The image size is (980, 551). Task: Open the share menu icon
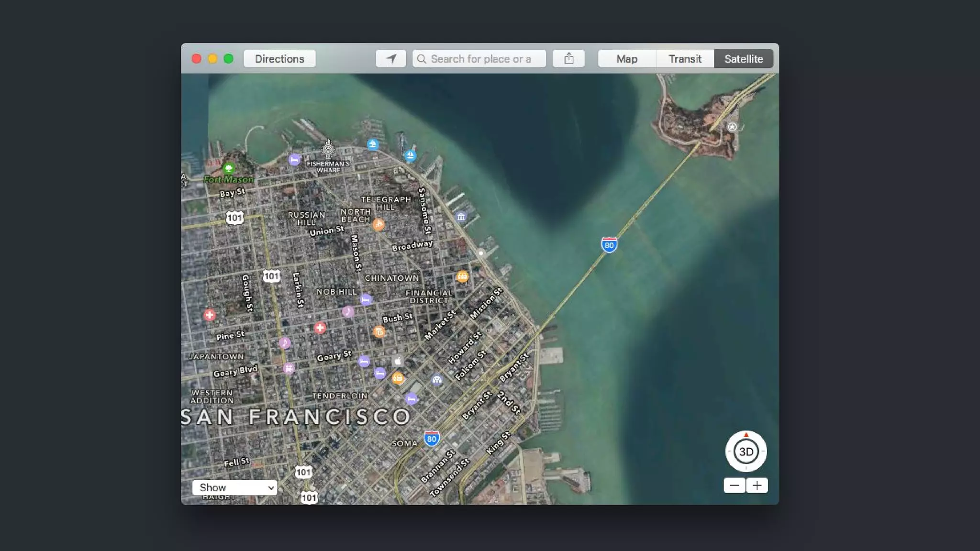coord(568,59)
